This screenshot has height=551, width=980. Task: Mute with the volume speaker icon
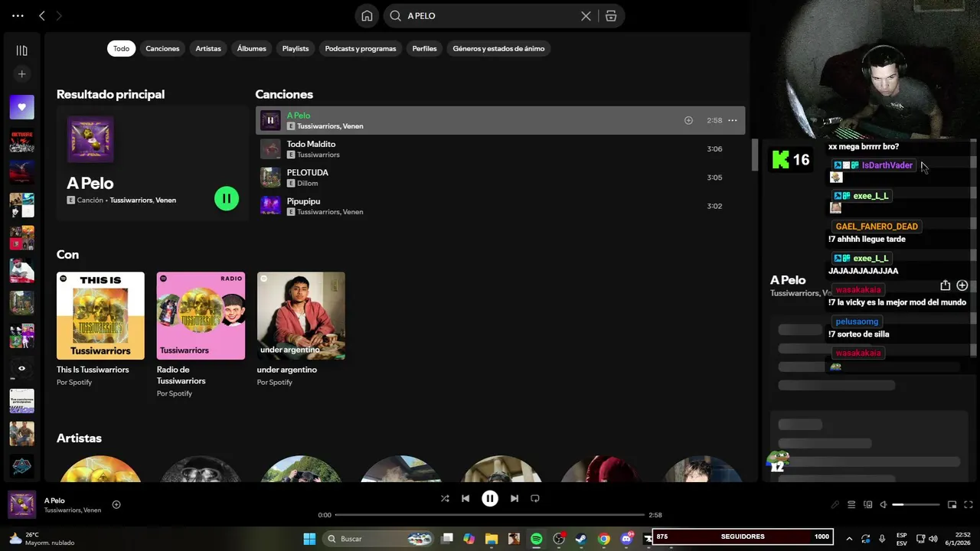tap(884, 504)
